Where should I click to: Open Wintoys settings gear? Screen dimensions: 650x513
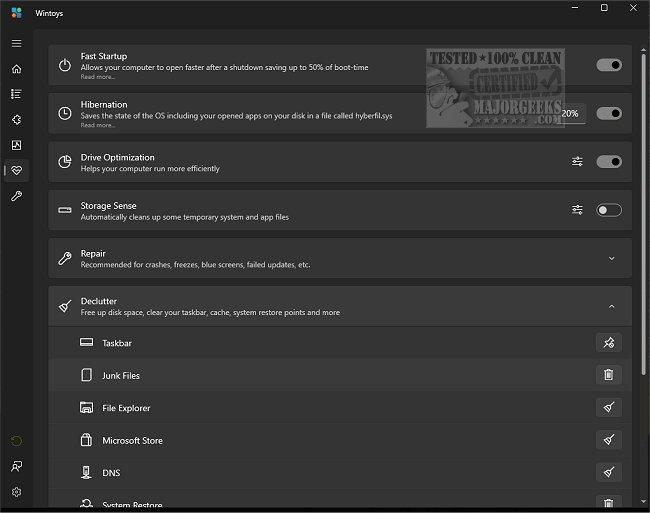coord(17,492)
